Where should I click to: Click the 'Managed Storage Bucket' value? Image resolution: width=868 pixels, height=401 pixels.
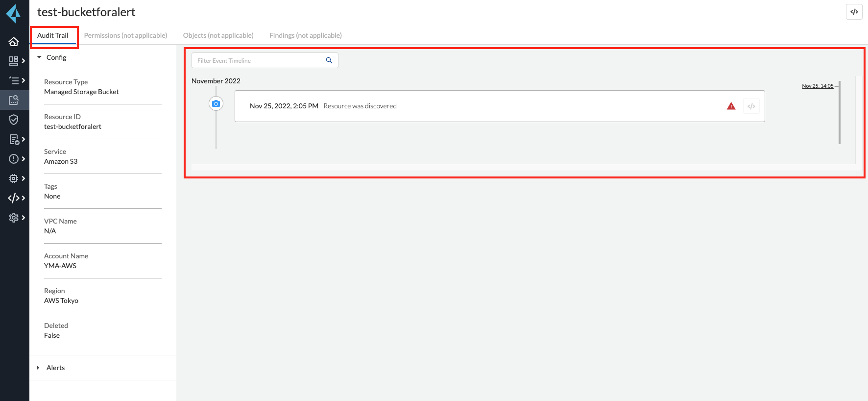(81, 92)
